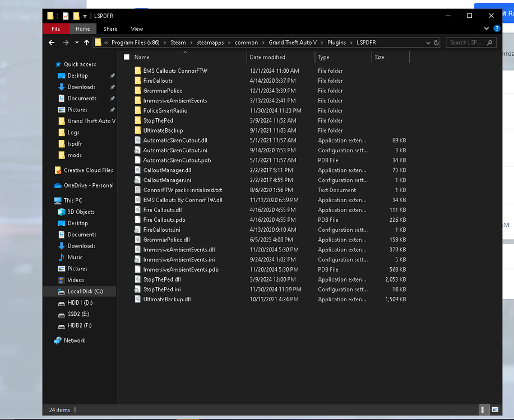
Task: Click the Back navigation arrow
Action: 52,43
